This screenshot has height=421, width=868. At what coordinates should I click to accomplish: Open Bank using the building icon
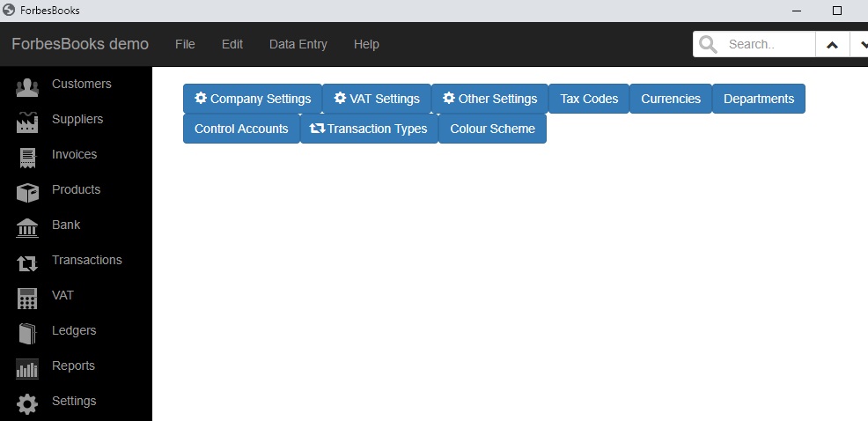click(x=27, y=228)
